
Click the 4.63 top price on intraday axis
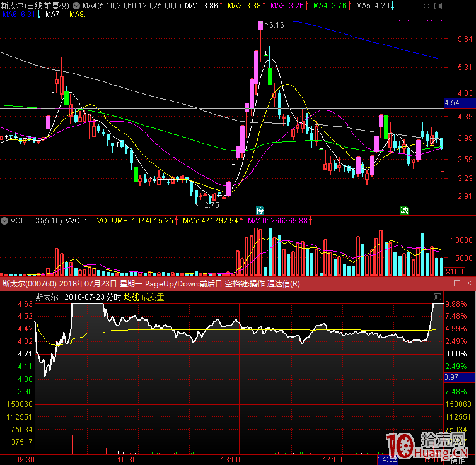pyautogui.click(x=25, y=303)
